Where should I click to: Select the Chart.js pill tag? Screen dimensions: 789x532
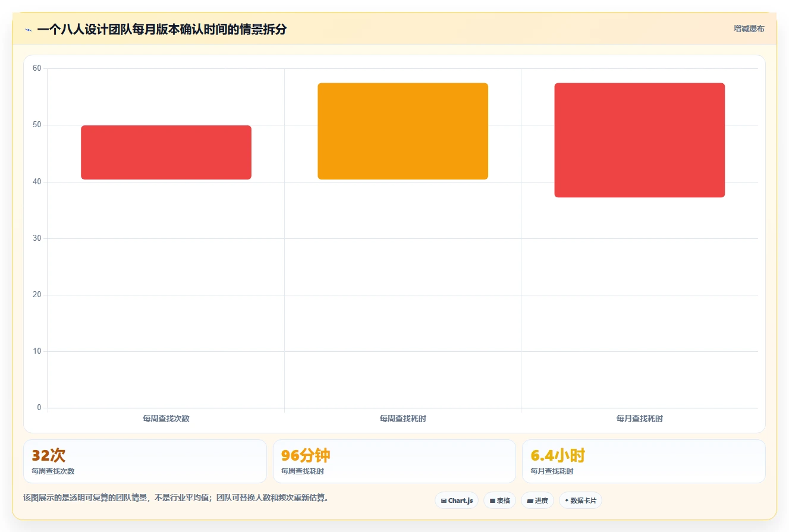click(457, 500)
